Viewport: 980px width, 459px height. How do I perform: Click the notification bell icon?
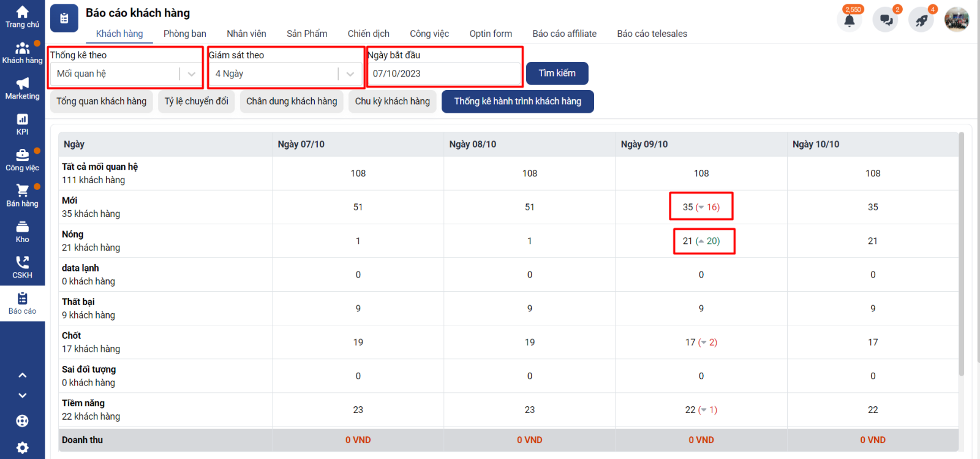pos(850,20)
